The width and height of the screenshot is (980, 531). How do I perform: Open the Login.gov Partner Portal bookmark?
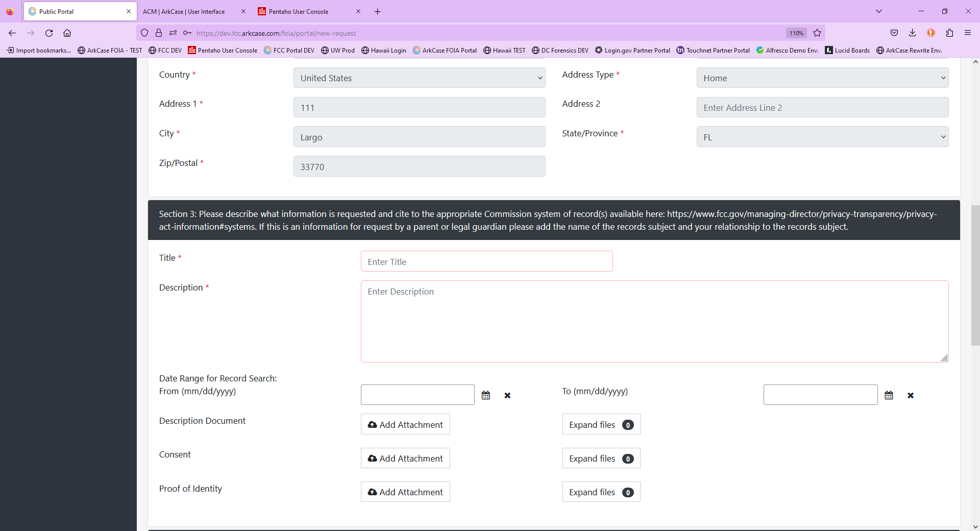click(632, 51)
